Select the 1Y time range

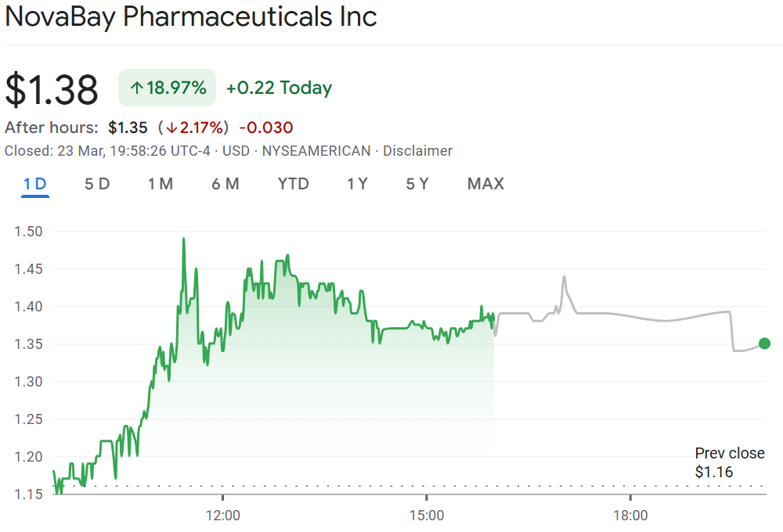click(357, 184)
